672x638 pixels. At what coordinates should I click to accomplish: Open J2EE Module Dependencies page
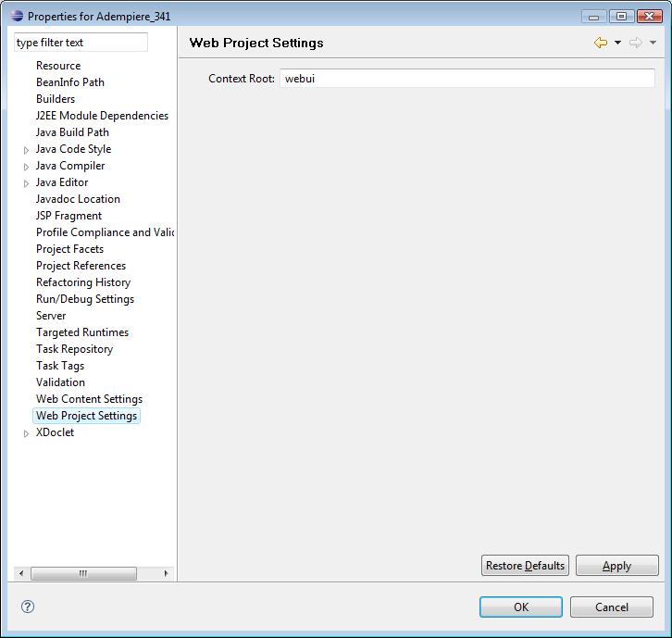102,116
